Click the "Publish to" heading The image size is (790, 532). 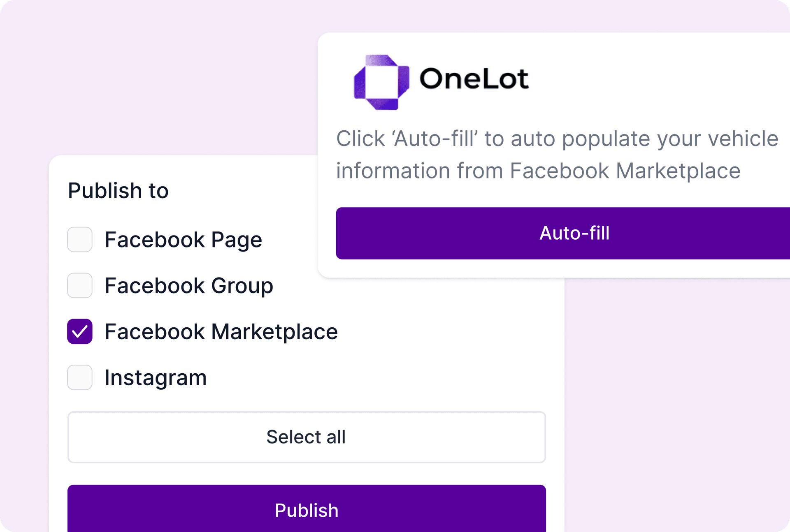tap(118, 191)
